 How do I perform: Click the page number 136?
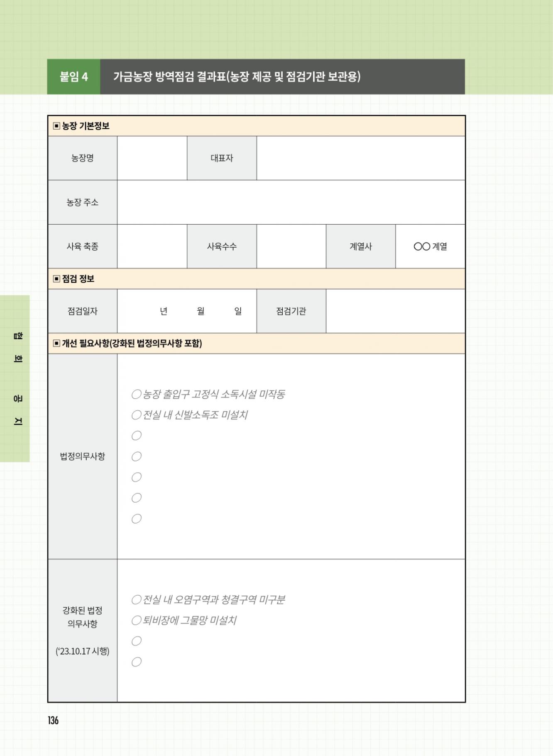click(53, 721)
